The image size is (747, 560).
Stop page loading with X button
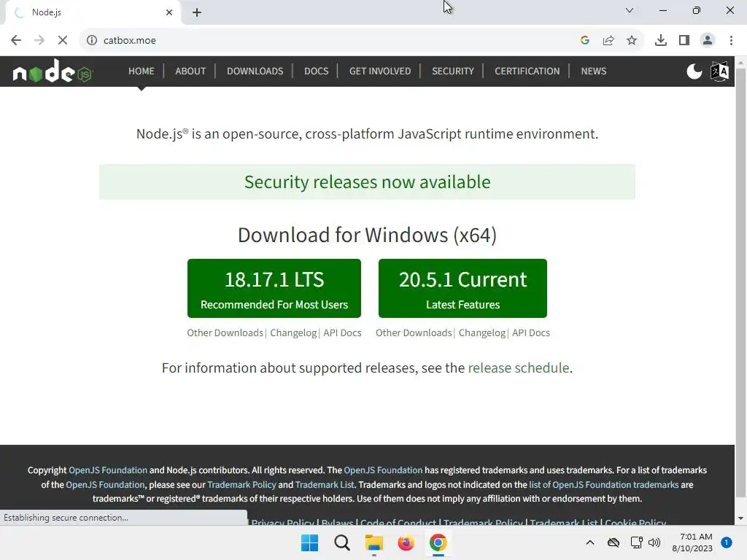(x=63, y=40)
